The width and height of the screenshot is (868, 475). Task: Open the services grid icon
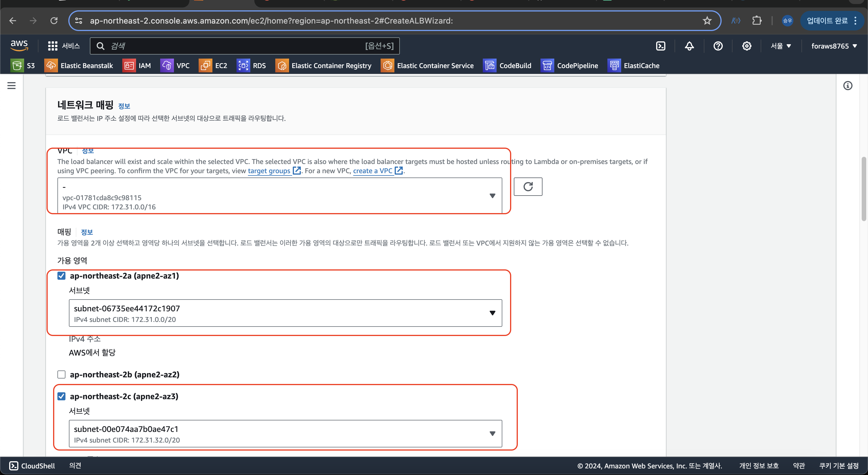coord(53,46)
